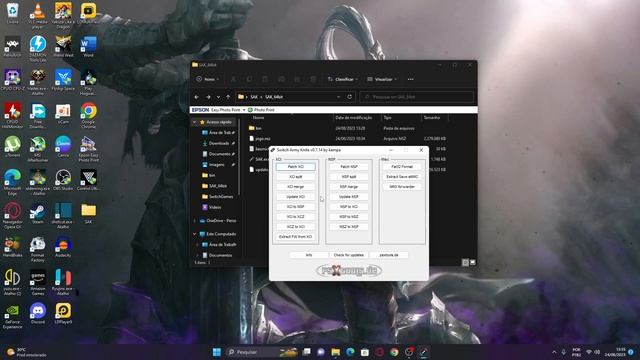Collapse the Acesso rápido tree node

(x=195, y=122)
